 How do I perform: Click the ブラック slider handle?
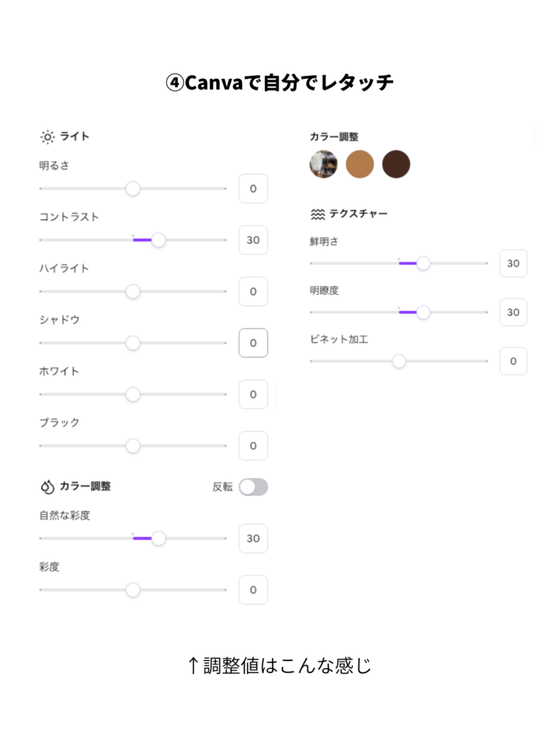click(133, 446)
